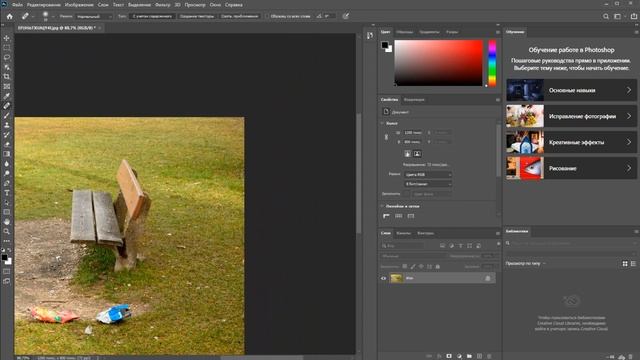Select the Frame tool
The image size is (640, 360).
tap(7, 87)
